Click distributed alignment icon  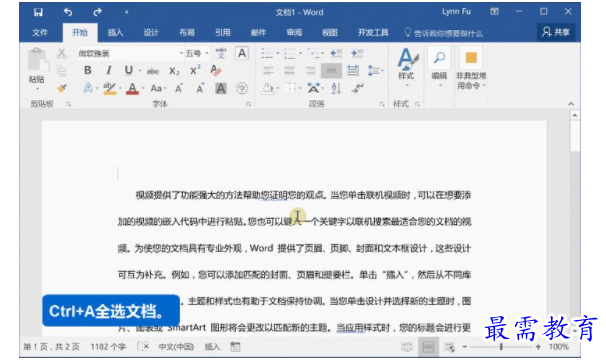pos(353,71)
